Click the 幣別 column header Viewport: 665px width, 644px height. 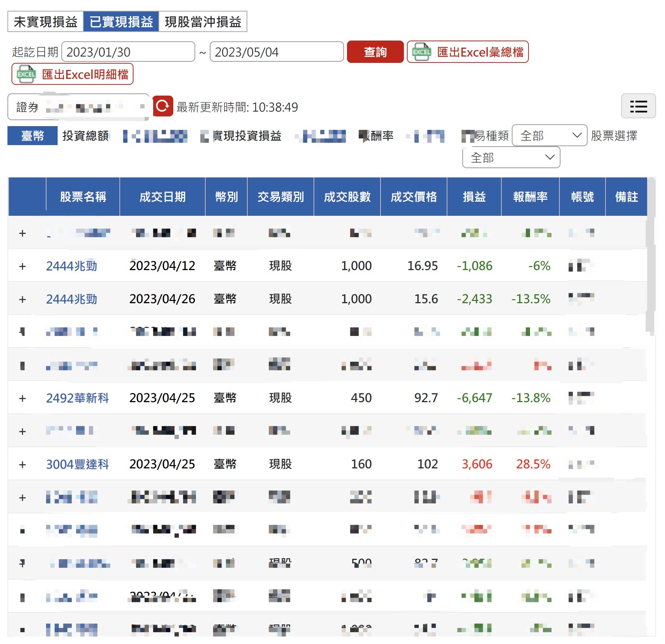point(227,197)
